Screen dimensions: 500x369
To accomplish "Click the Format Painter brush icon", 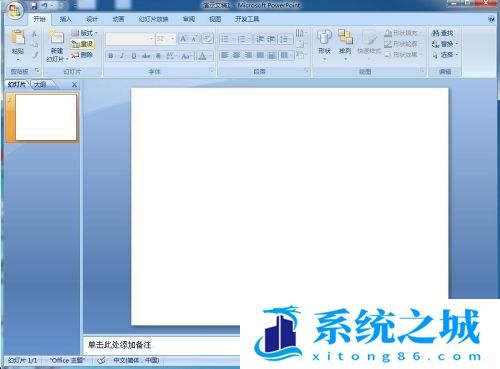I will pos(35,55).
